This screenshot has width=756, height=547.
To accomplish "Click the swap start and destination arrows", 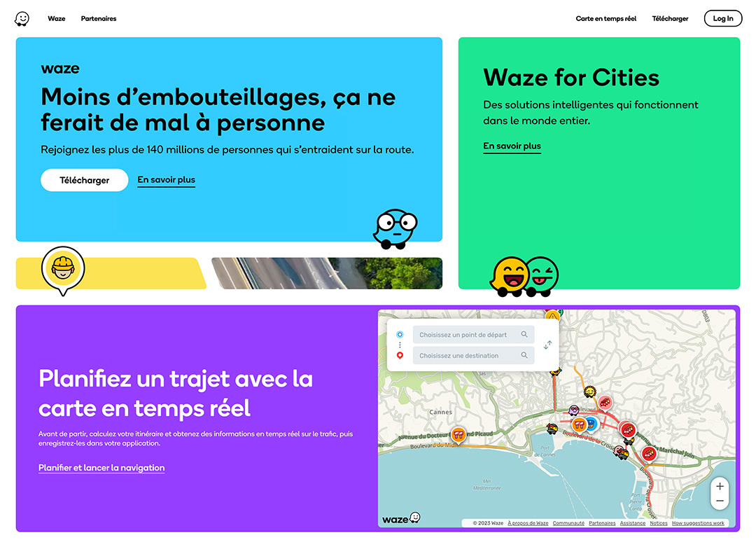I will pyautogui.click(x=548, y=345).
